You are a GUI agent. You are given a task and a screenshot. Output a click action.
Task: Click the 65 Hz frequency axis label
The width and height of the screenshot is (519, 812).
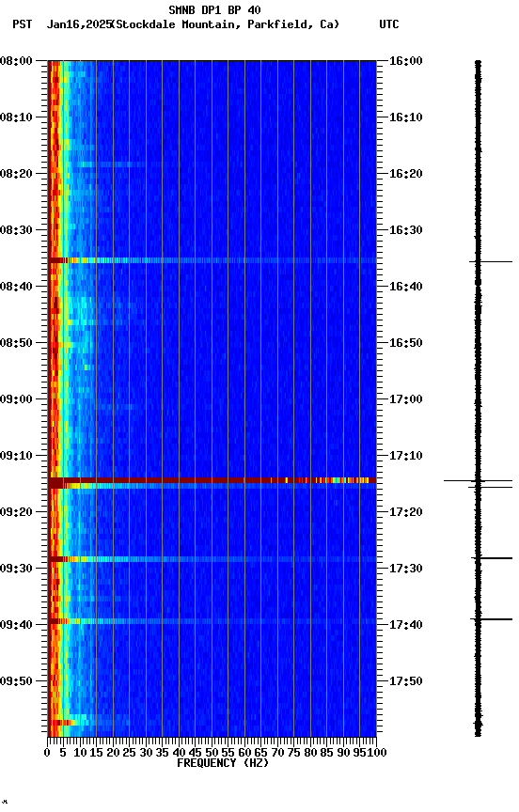[x=260, y=753]
